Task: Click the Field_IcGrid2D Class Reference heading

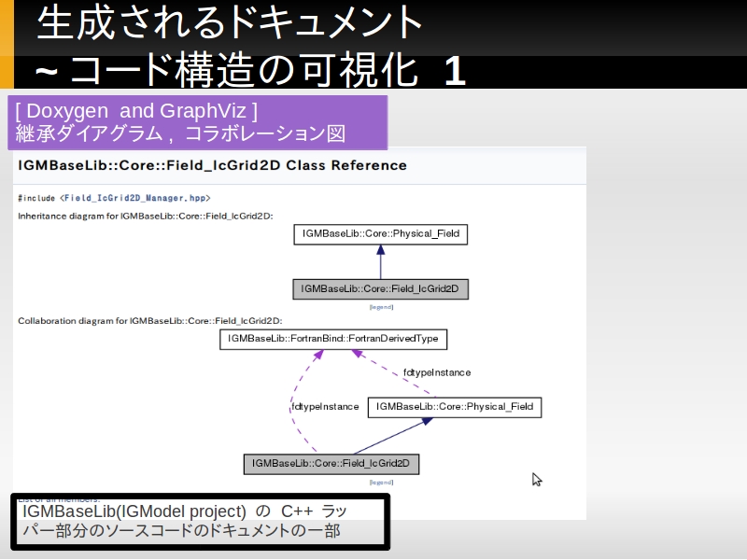Action: (x=213, y=166)
